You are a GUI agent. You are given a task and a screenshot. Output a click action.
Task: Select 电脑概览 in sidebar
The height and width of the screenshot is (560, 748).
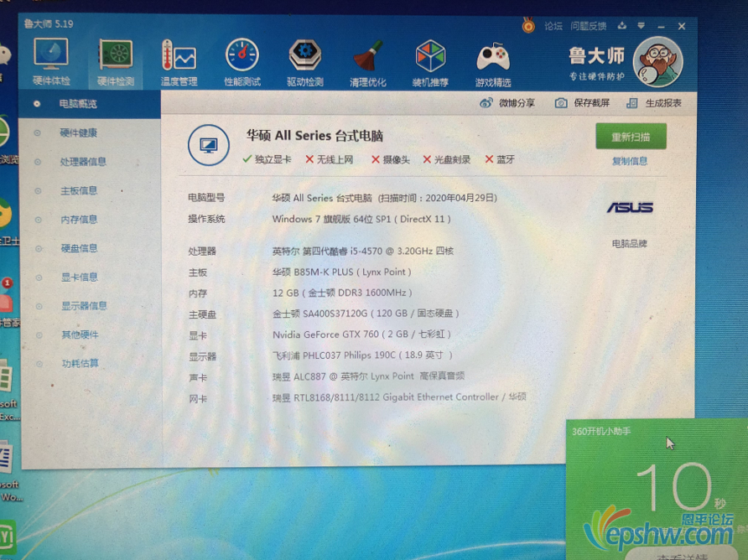click(x=90, y=104)
